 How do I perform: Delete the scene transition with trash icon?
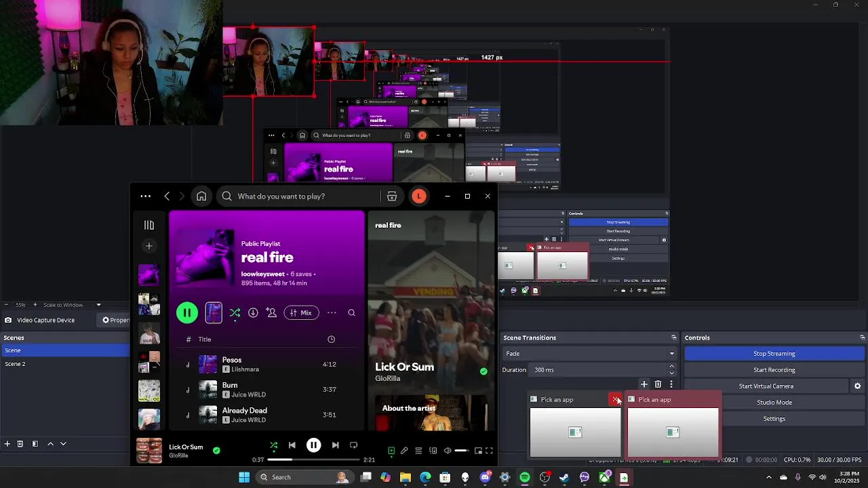point(658,384)
